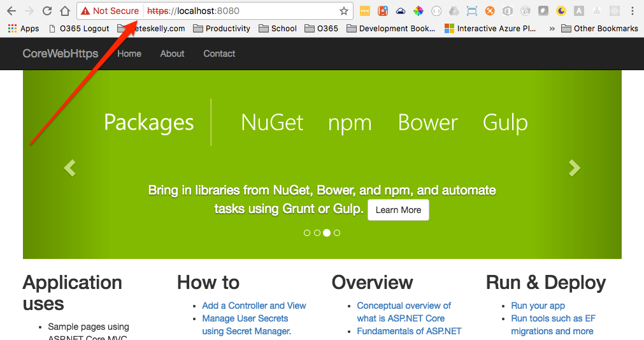The height and width of the screenshot is (340, 644).
Task: Open the red star bookmark extension
Action: [383, 11]
